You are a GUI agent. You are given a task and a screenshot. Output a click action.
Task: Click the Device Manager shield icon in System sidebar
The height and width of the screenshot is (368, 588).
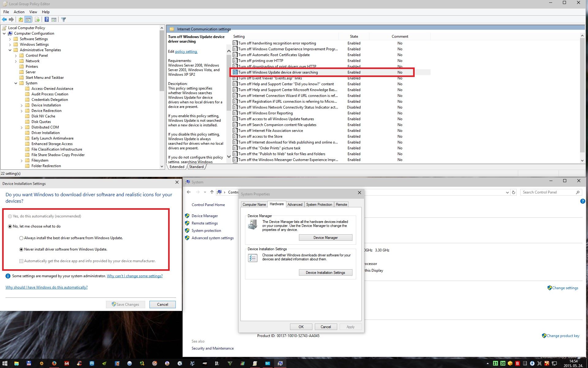click(187, 216)
